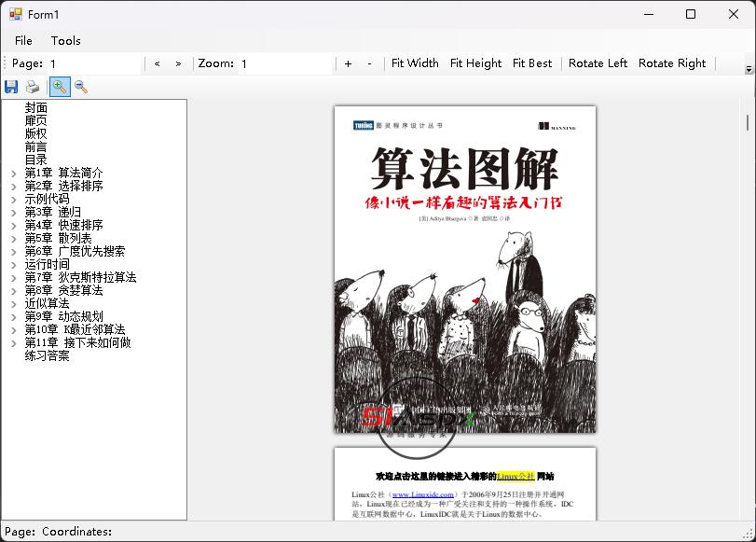Screen dimensions: 756x542
Task: Expand the 示例代码 node
Action: [x=14, y=200]
